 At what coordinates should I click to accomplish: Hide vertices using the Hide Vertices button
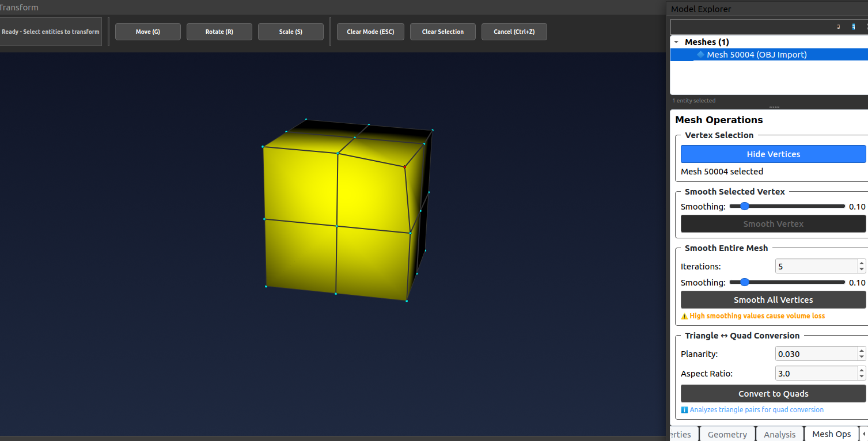[773, 154]
